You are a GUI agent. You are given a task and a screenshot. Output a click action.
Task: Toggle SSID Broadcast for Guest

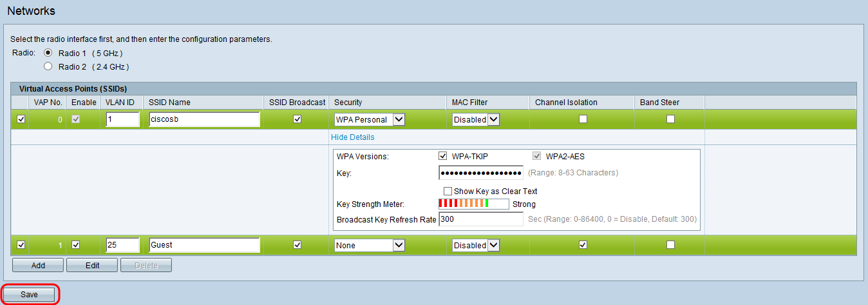(297, 245)
